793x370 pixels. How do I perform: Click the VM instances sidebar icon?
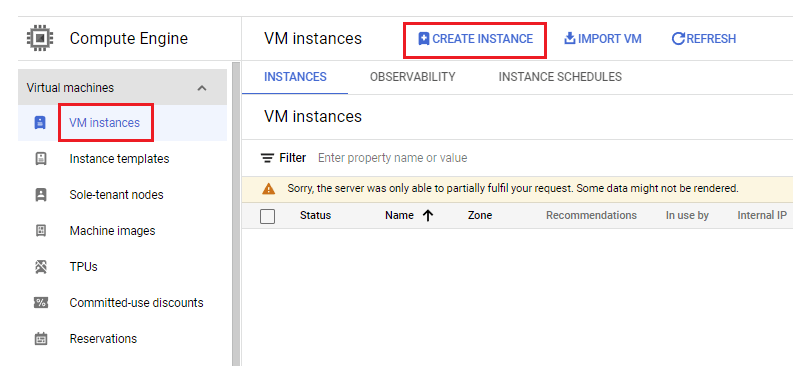pyautogui.click(x=40, y=122)
